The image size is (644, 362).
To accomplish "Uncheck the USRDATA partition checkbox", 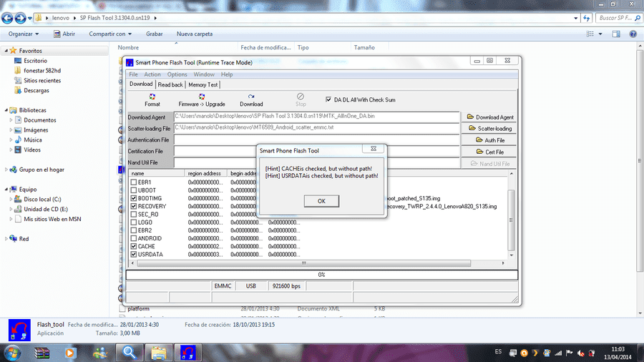I will [134, 255].
